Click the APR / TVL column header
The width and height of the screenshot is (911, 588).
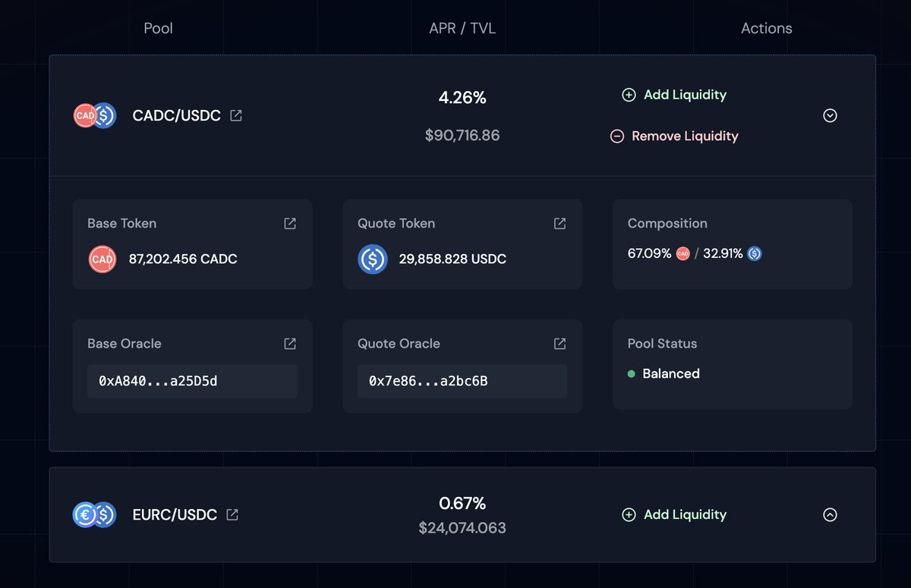point(462,28)
